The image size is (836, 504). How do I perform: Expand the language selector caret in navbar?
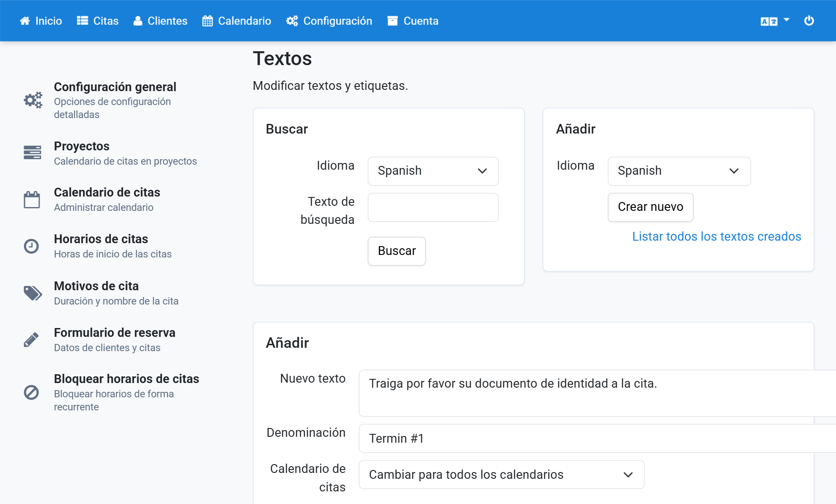coord(786,20)
